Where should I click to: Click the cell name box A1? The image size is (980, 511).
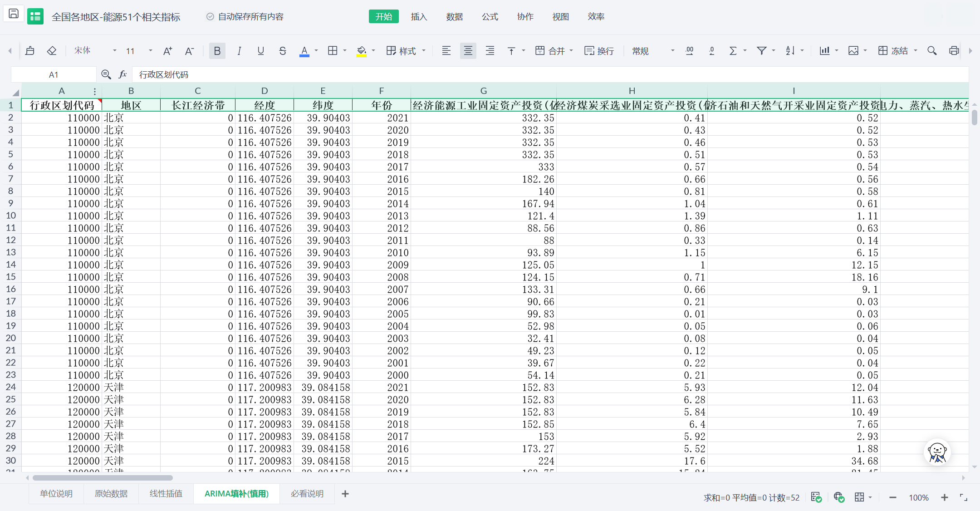tap(54, 75)
